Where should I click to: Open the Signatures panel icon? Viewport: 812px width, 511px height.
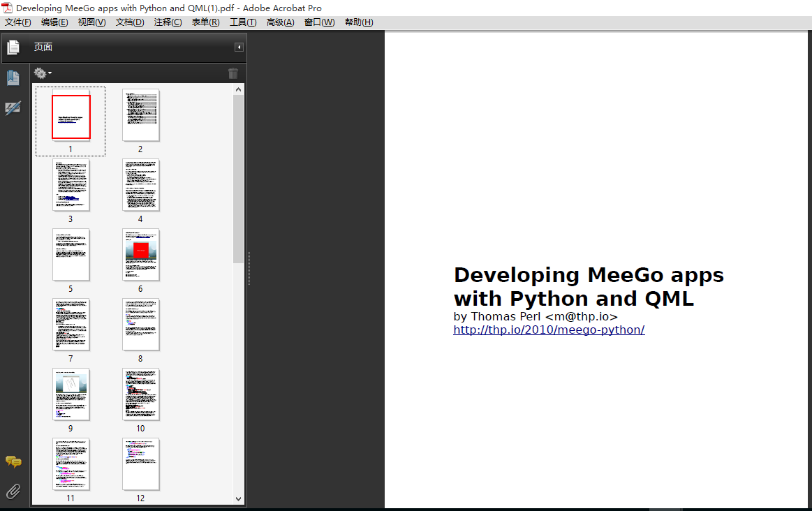coord(13,108)
